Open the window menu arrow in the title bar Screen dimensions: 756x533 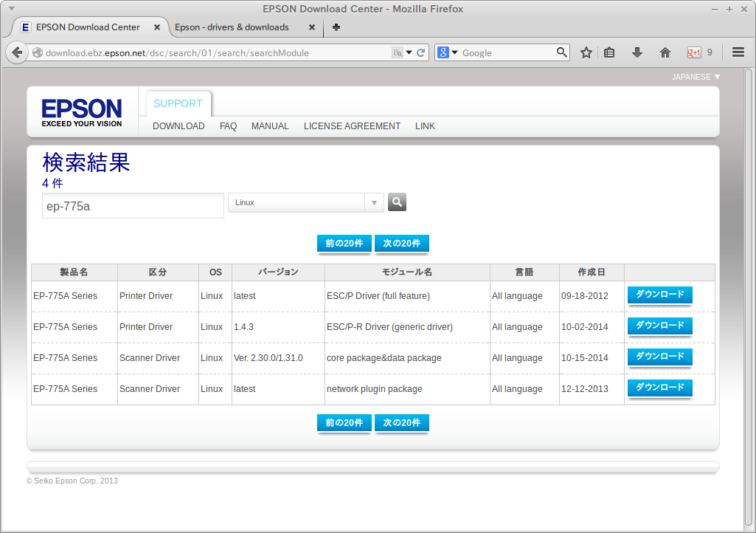(x=12, y=9)
